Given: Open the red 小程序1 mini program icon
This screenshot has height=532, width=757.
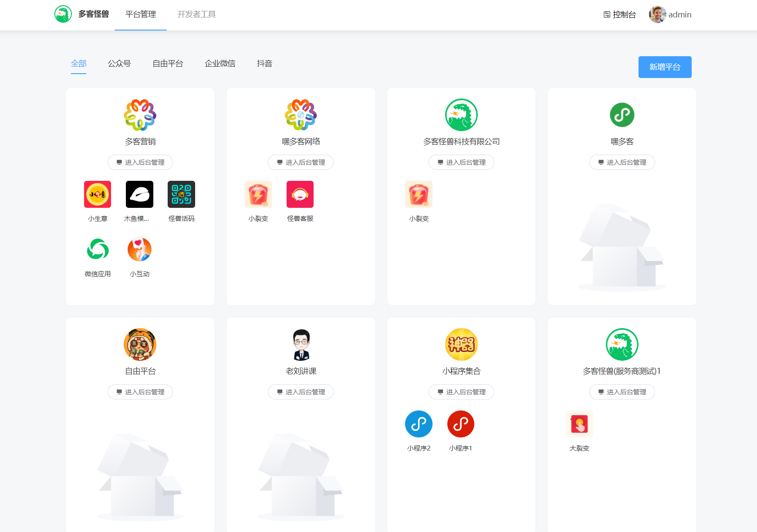Looking at the screenshot, I should coord(460,424).
